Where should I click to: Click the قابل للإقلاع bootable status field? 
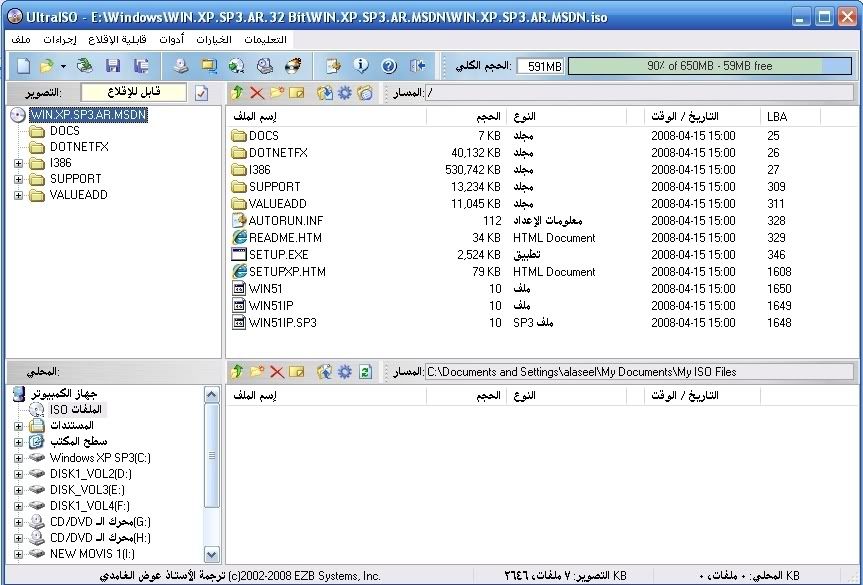[134, 92]
